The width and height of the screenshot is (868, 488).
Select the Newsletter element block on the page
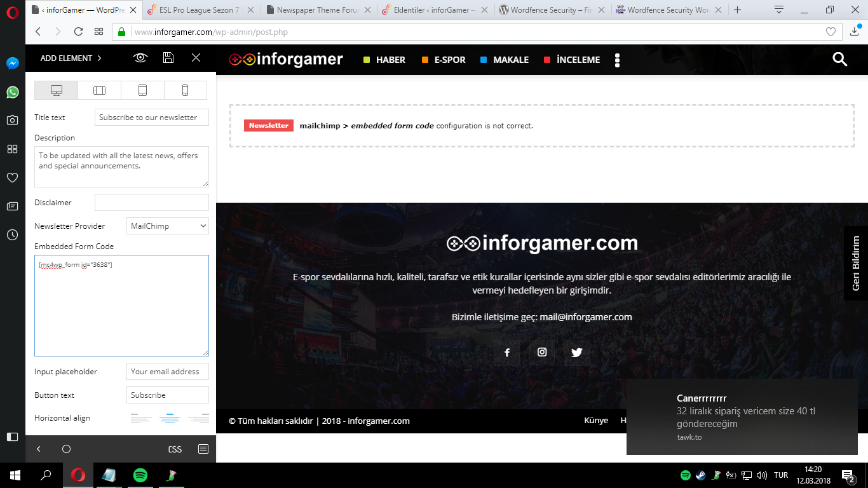tap(541, 126)
